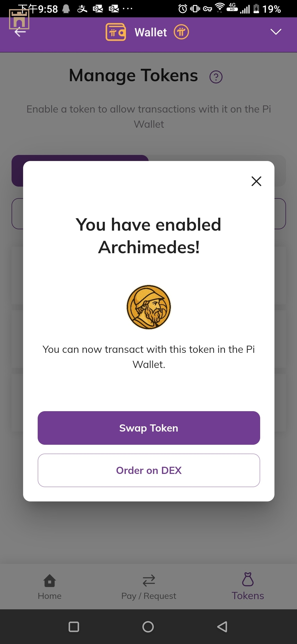Close the Archimedes enabled dialog

coord(256,181)
